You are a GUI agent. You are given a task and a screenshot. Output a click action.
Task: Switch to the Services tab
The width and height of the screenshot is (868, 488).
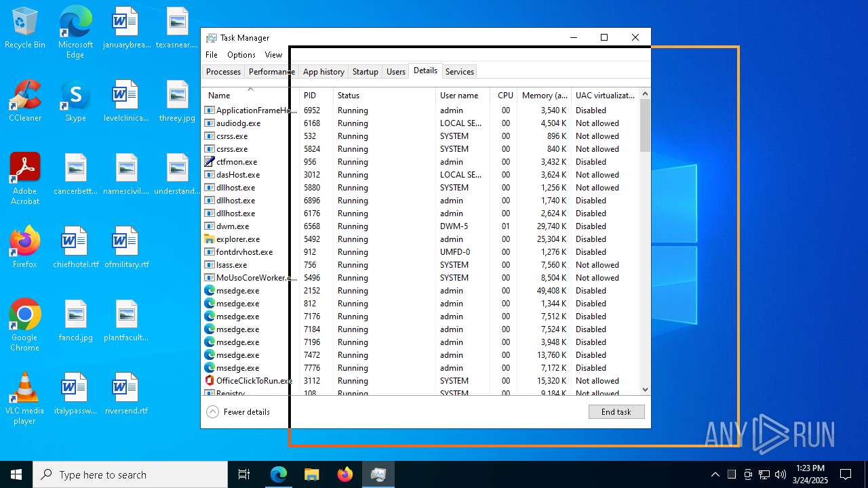click(x=459, y=72)
